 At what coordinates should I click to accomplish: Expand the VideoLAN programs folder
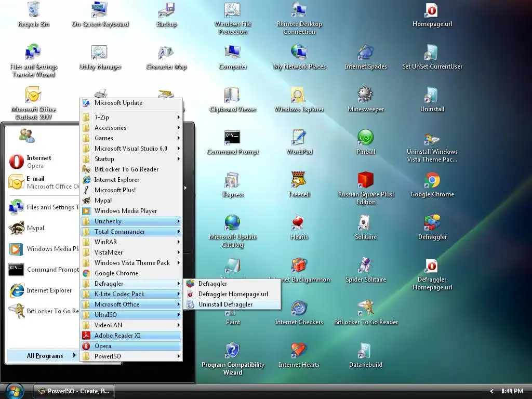[x=131, y=325]
